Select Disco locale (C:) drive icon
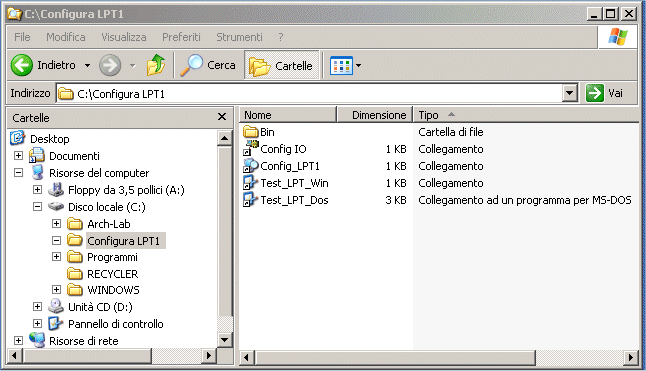 point(56,206)
